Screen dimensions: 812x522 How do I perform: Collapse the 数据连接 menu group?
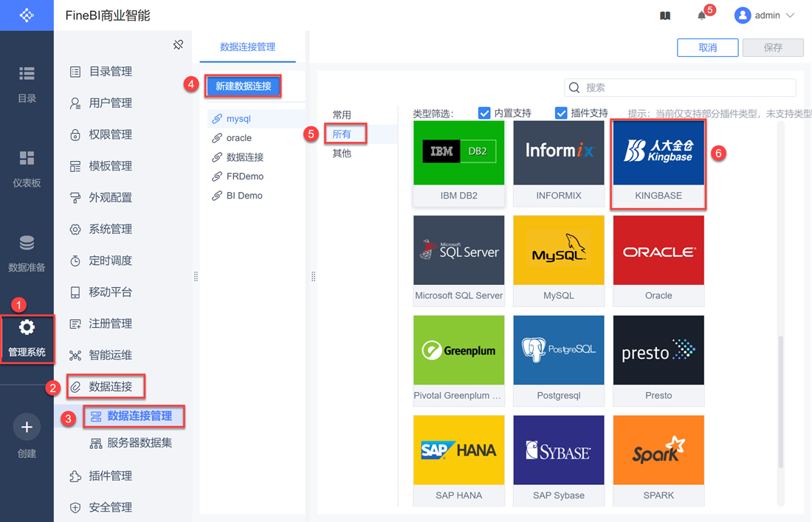[110, 386]
